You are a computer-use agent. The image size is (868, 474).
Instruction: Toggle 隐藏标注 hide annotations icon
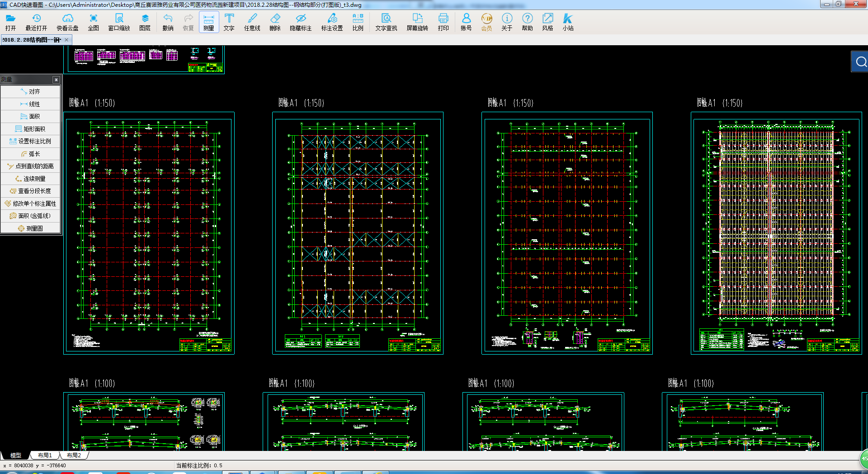tap(301, 22)
